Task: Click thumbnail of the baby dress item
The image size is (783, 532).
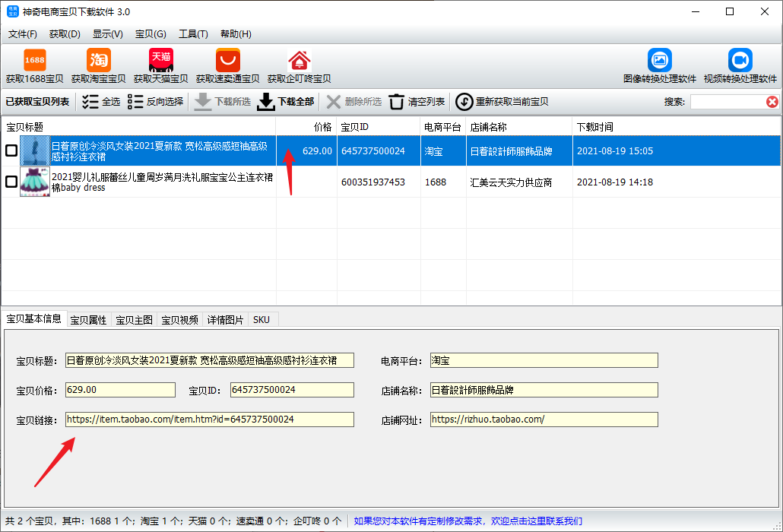Action: [35, 182]
